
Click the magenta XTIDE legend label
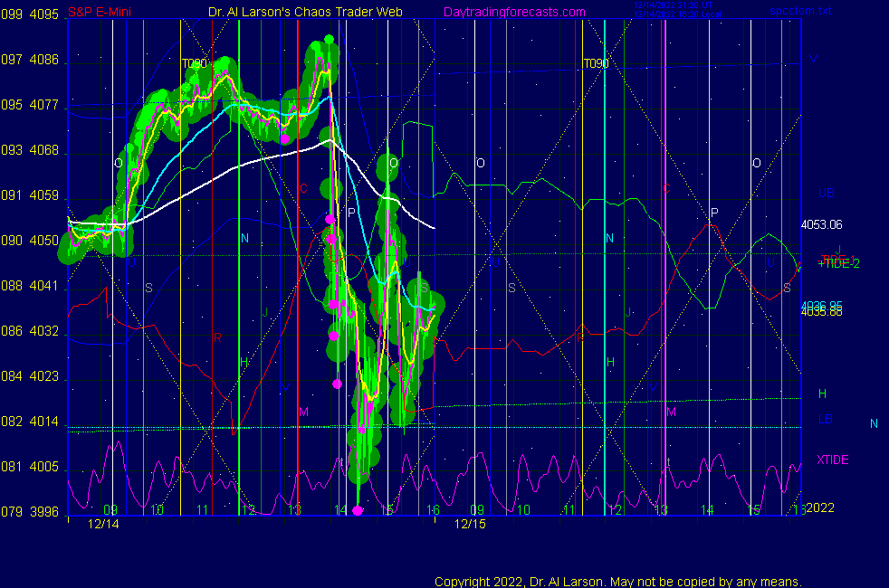coord(833,460)
